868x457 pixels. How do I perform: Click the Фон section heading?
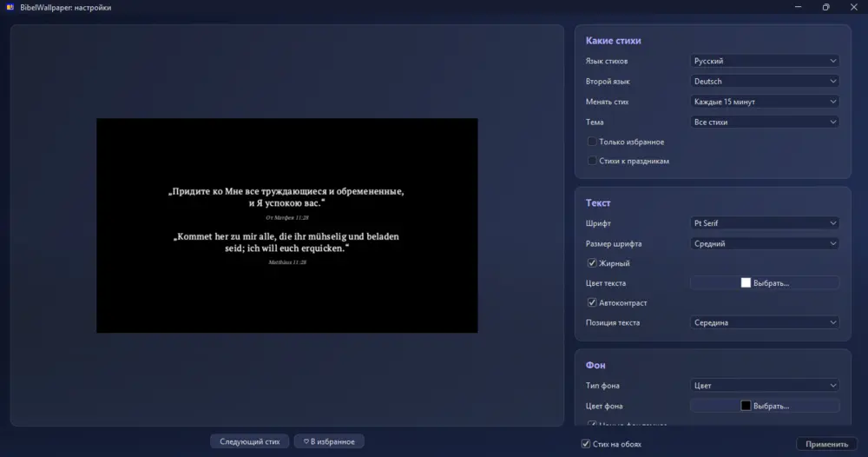595,365
